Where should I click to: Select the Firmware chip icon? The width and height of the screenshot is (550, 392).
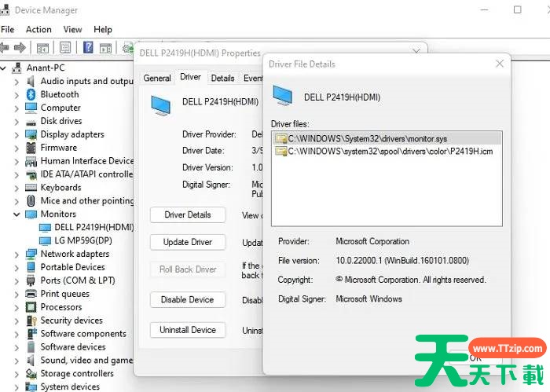pyautogui.click(x=31, y=148)
